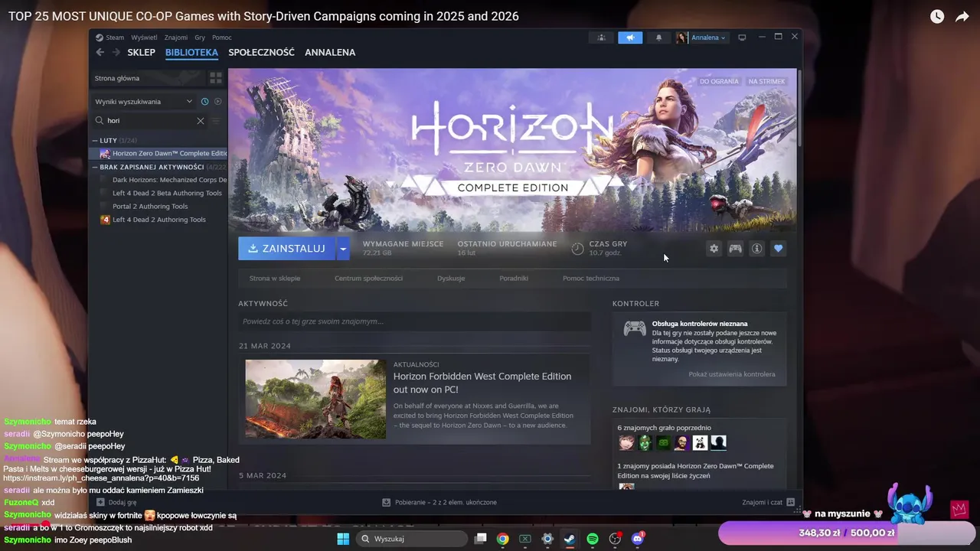Switch to the SKLEP tab
Screen dimensions: 980x551
pyautogui.click(x=141, y=52)
